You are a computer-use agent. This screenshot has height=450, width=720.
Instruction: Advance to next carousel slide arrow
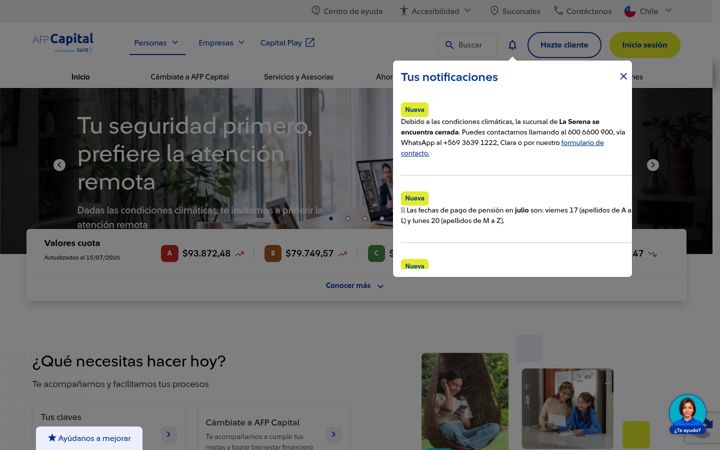[x=652, y=165]
